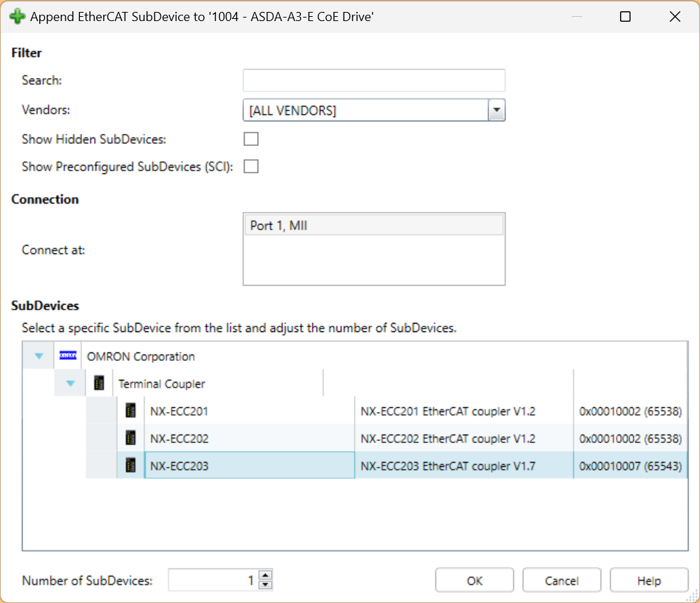This screenshot has height=603, width=700.
Task: Click the NX-ECC202 device icon
Action: [x=130, y=438]
